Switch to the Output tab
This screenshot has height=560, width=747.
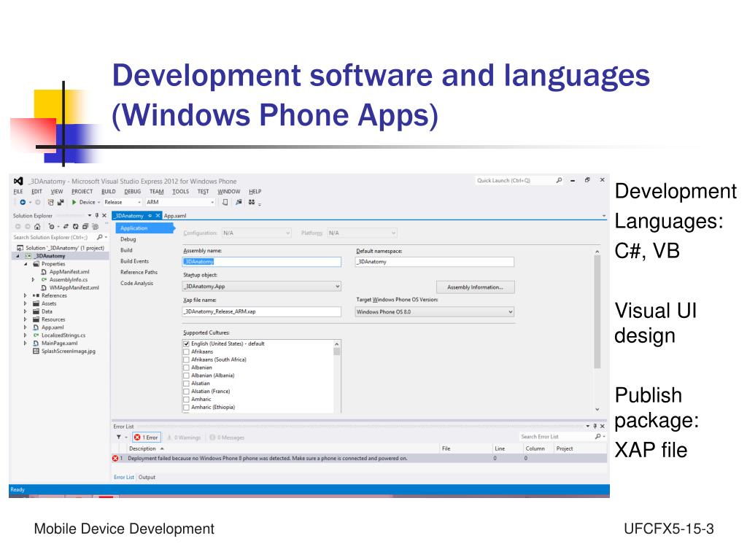click(x=147, y=477)
